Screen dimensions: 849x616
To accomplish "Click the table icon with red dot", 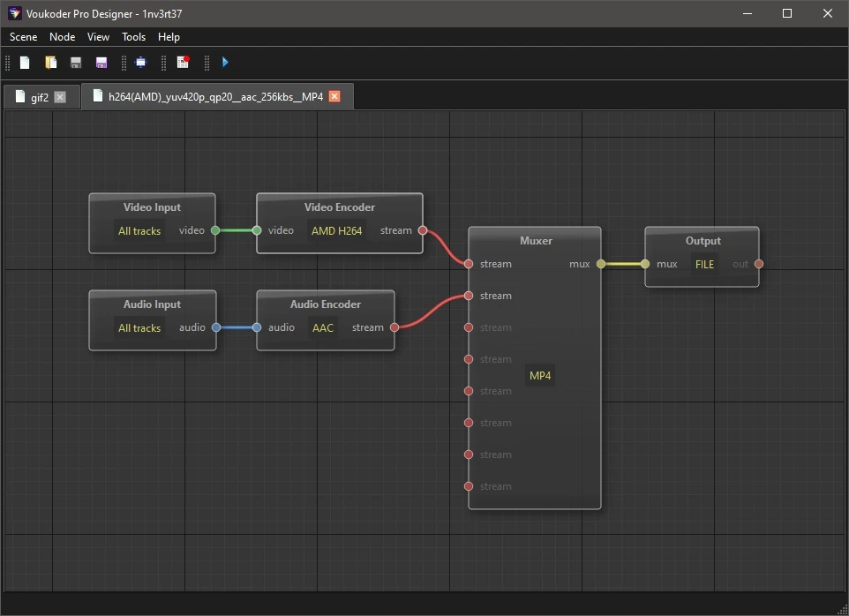I will point(183,63).
